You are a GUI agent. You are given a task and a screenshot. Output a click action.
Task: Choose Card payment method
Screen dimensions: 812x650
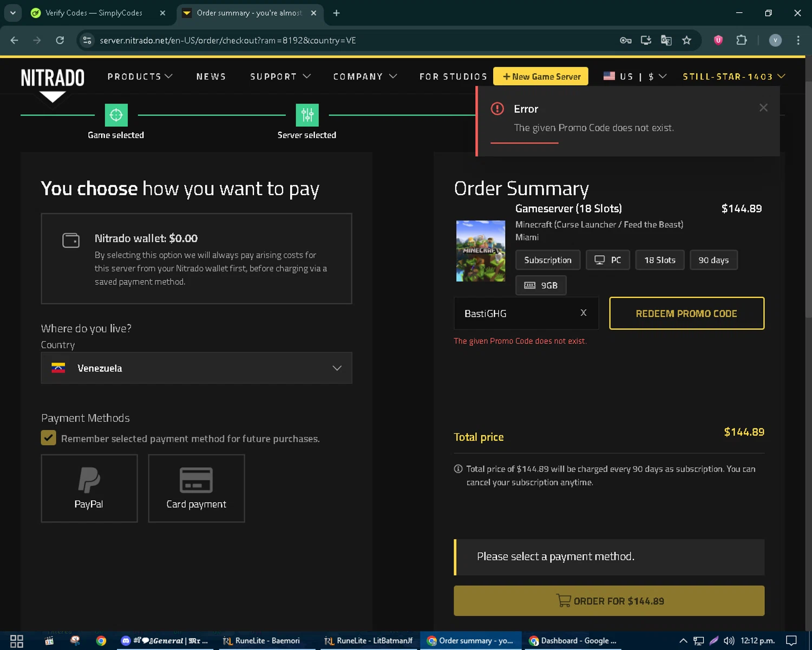pos(196,488)
